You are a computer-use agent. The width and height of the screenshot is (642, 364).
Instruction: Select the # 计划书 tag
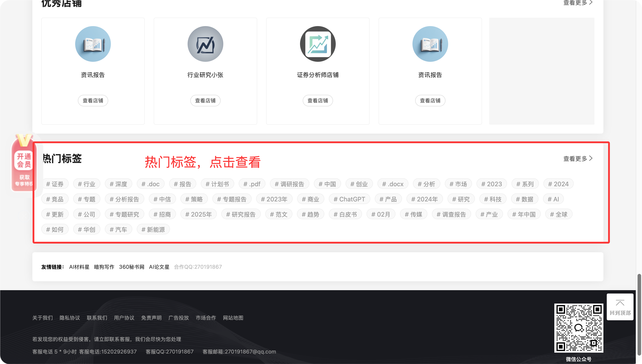[x=217, y=184]
